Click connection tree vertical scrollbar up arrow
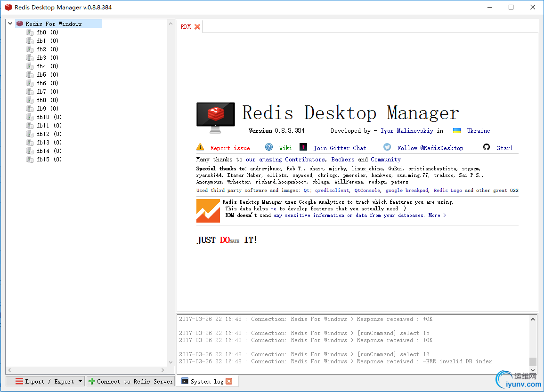The height and width of the screenshot is (392, 544). [x=171, y=24]
